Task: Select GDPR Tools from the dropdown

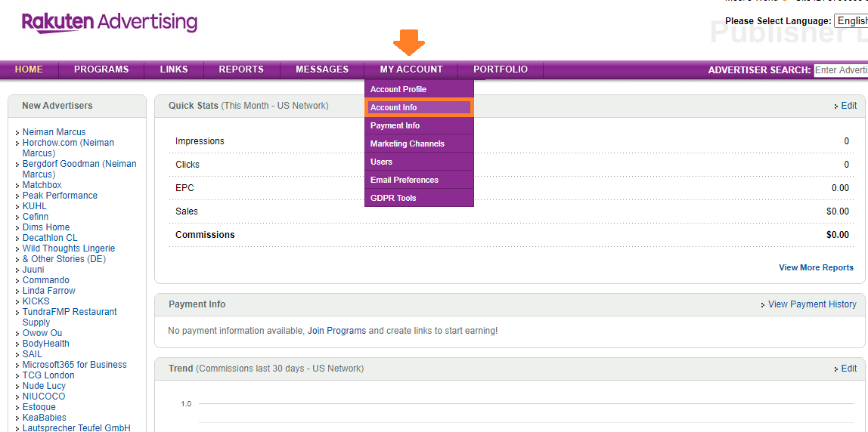Action: [x=419, y=198]
